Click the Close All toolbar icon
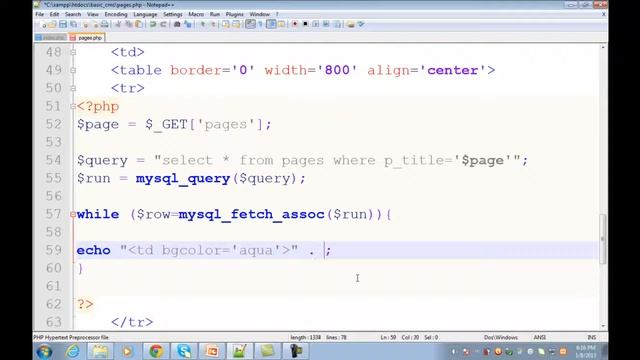 pos(95,24)
